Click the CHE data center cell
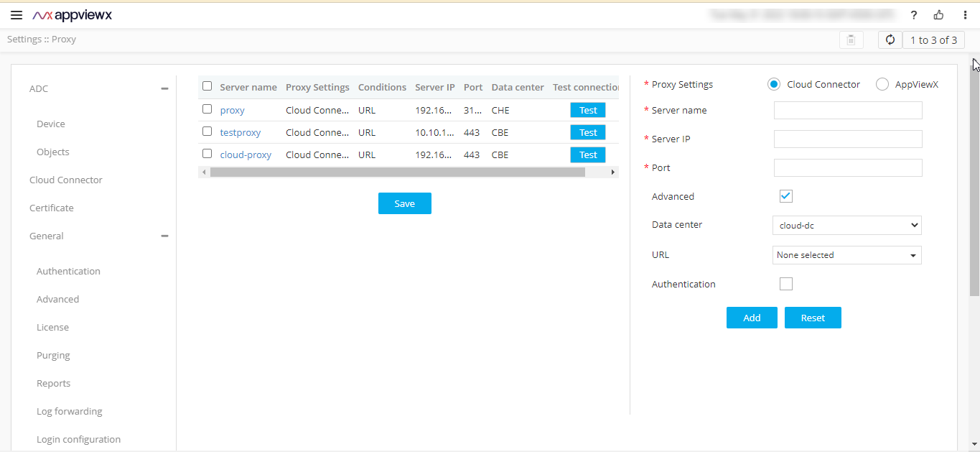Image resolution: width=980 pixels, height=452 pixels. (500, 111)
